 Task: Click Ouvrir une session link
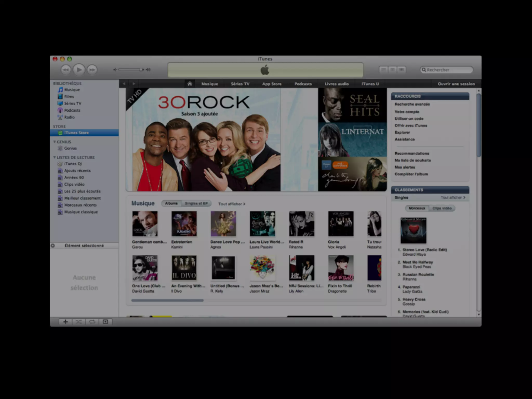coord(456,84)
